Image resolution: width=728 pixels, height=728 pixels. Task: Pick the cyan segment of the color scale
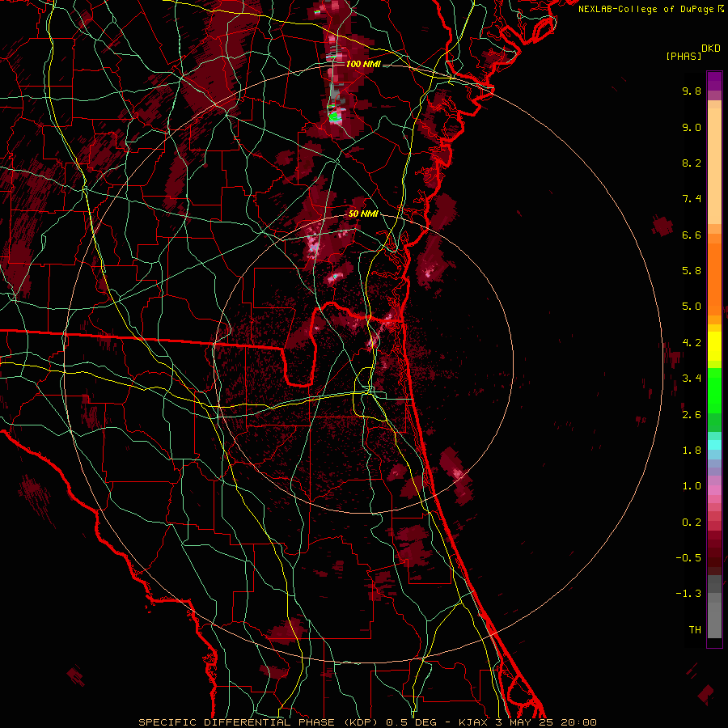[x=714, y=445]
